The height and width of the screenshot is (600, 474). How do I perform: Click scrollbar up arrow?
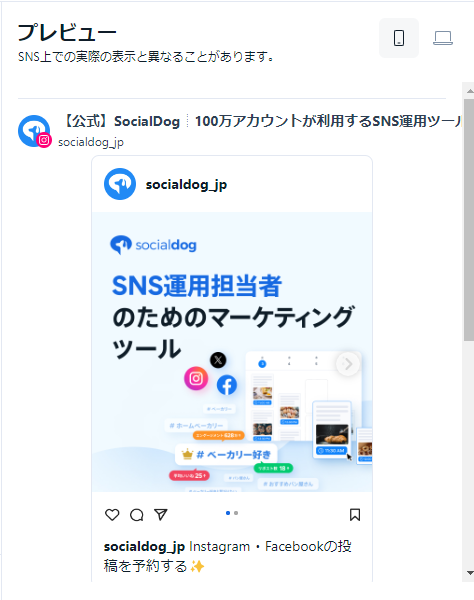point(469,91)
